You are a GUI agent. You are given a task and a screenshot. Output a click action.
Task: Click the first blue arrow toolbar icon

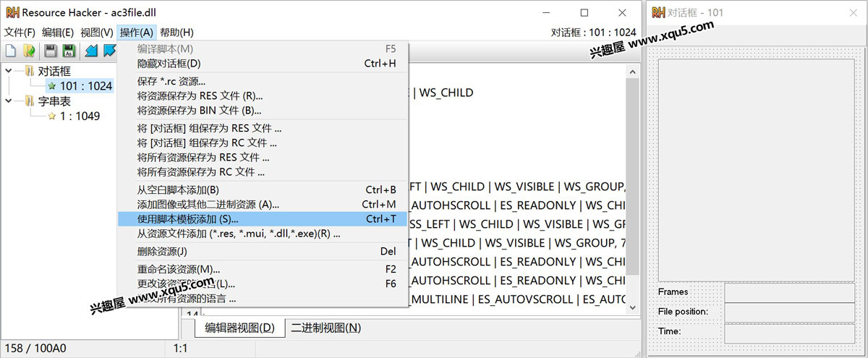point(91,51)
